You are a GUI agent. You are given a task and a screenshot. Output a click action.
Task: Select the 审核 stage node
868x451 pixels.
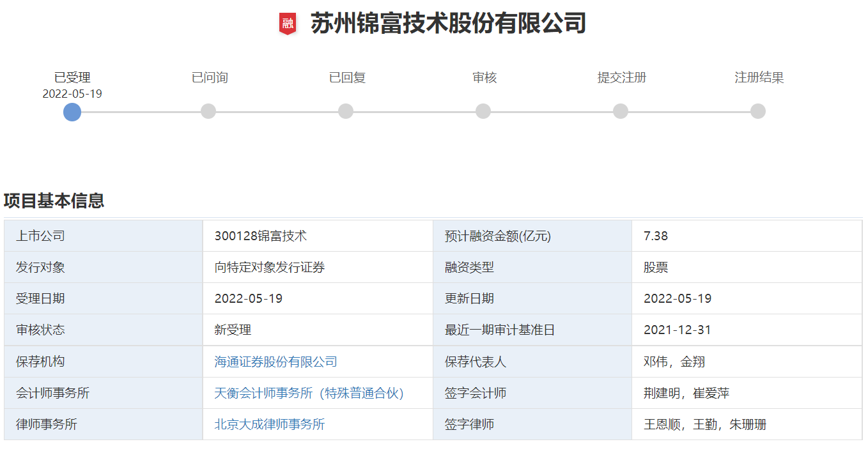pos(484,111)
